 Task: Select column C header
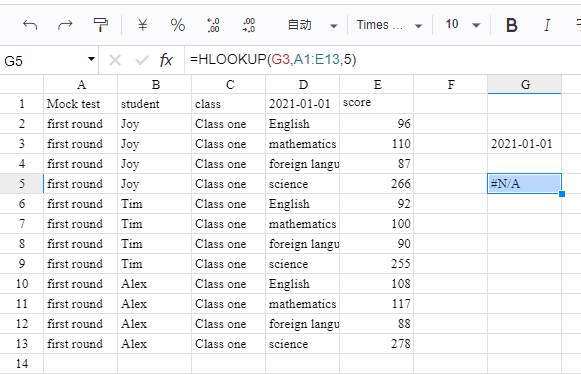pos(229,85)
